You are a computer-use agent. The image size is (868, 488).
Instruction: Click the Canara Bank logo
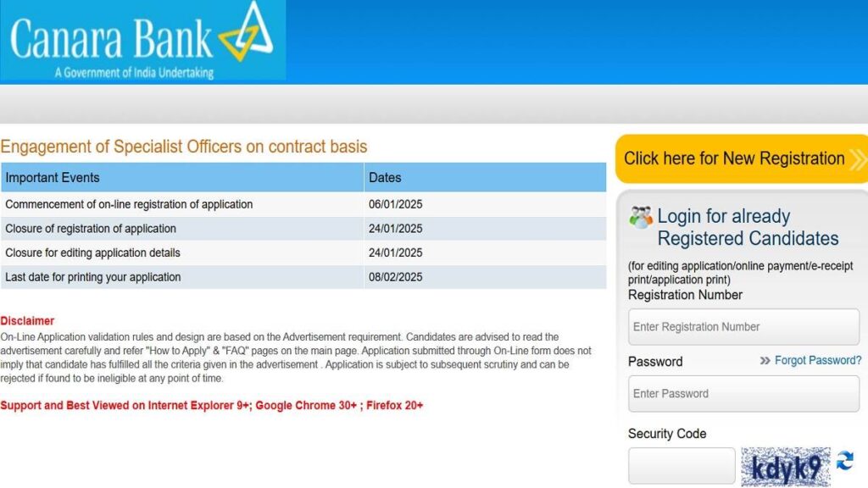tap(142, 41)
